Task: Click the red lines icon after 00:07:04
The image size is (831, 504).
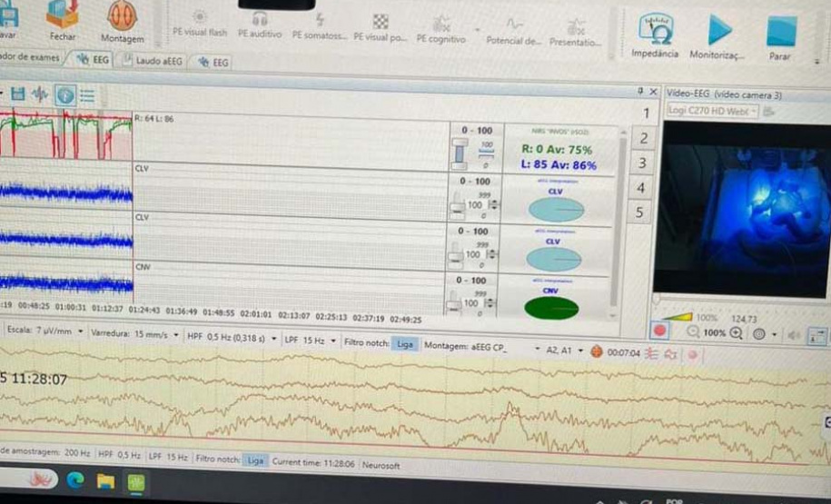Action: click(651, 353)
